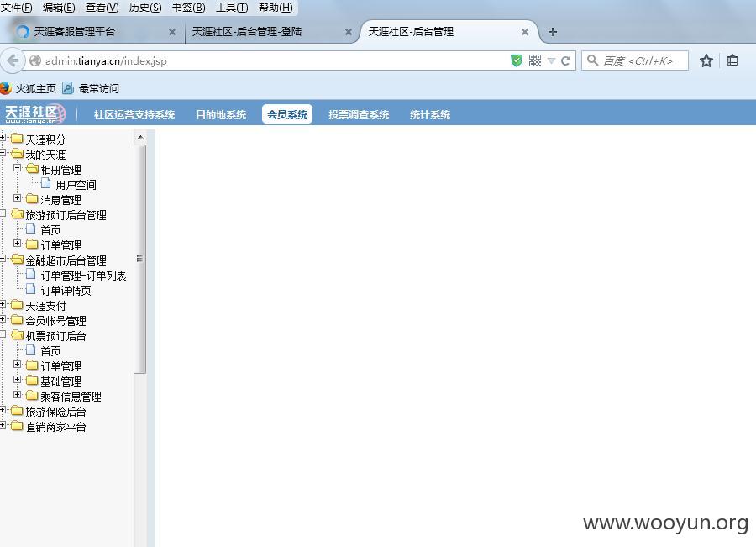Collapse the 相册管理 tree node

coord(18,168)
